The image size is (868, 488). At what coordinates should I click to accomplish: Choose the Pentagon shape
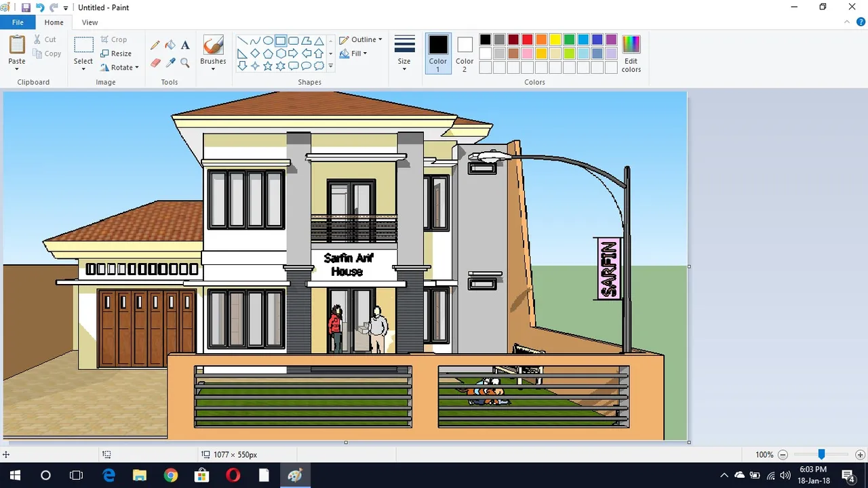click(x=268, y=54)
